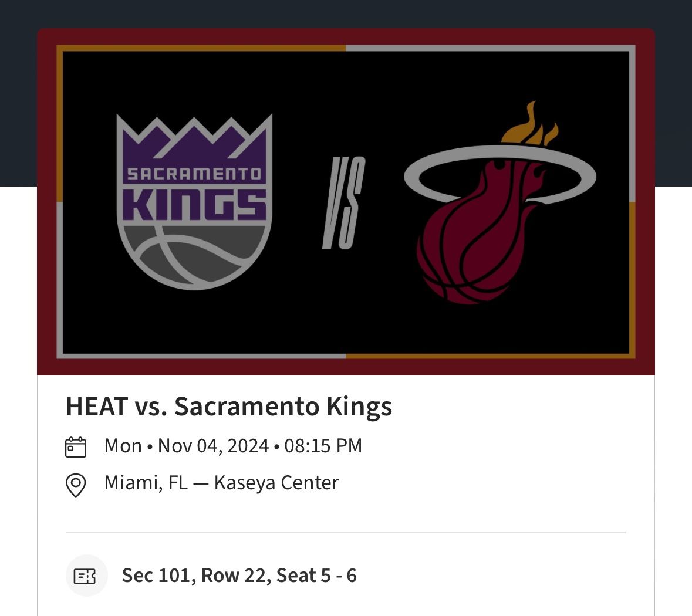Click the VS graphic between team logos
The width and height of the screenshot is (692, 616).
coord(344,202)
